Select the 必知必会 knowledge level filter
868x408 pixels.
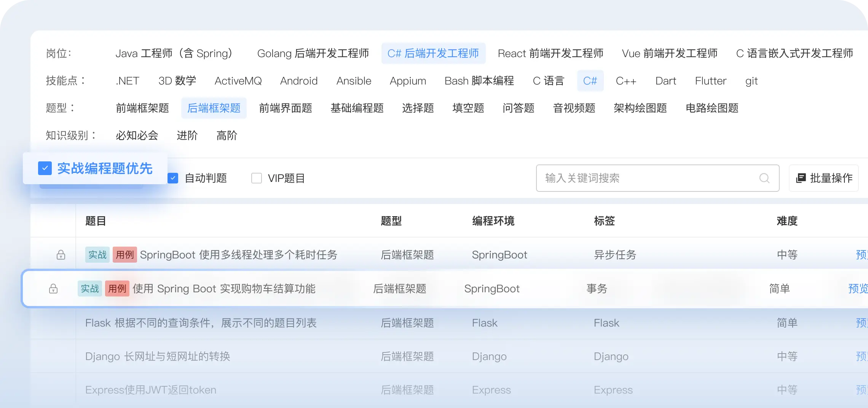click(x=137, y=135)
